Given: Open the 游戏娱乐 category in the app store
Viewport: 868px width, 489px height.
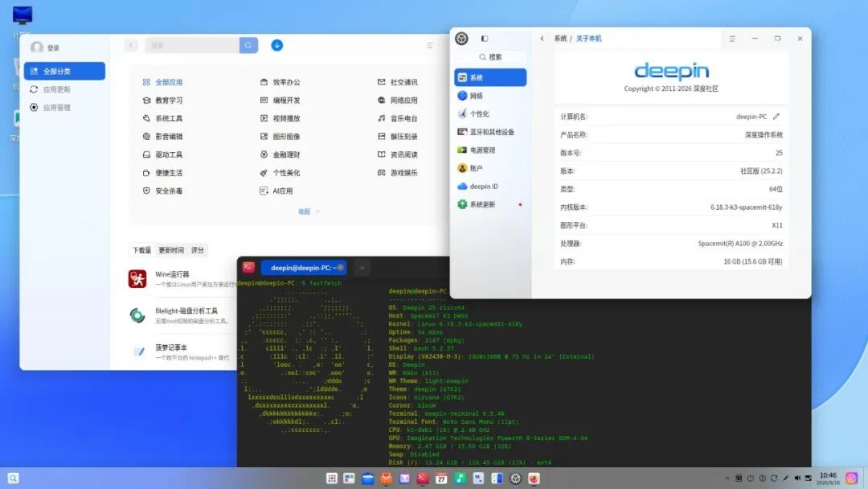Looking at the screenshot, I should (x=398, y=173).
